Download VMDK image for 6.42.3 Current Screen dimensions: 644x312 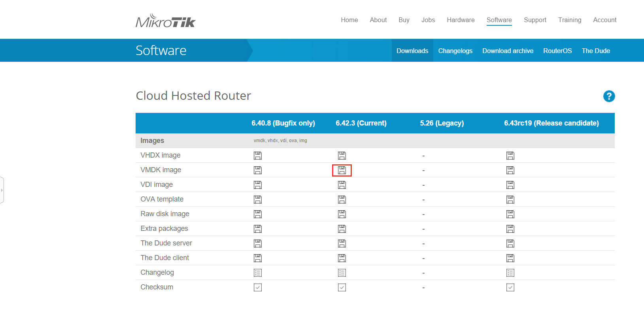342,170
